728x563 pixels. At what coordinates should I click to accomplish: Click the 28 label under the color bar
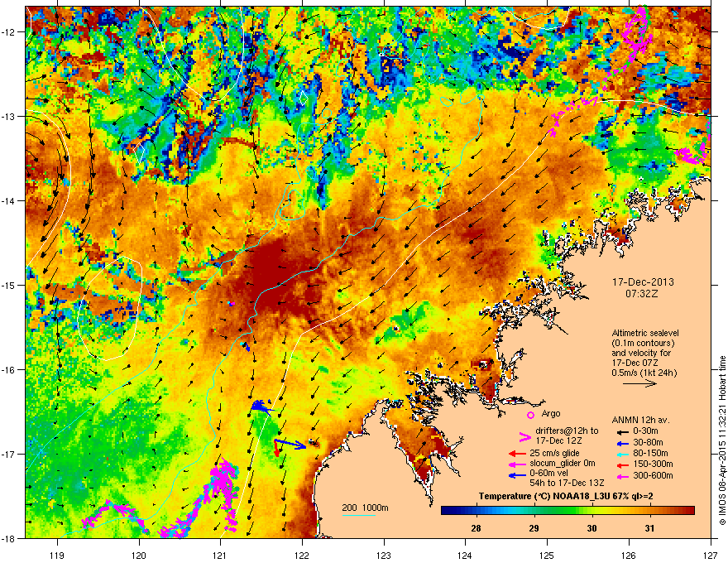pos(476,528)
